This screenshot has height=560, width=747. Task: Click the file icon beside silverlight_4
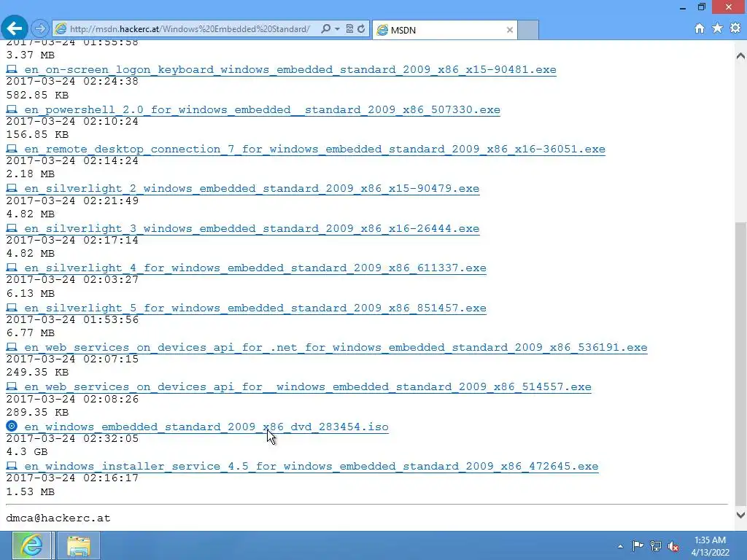point(12,268)
